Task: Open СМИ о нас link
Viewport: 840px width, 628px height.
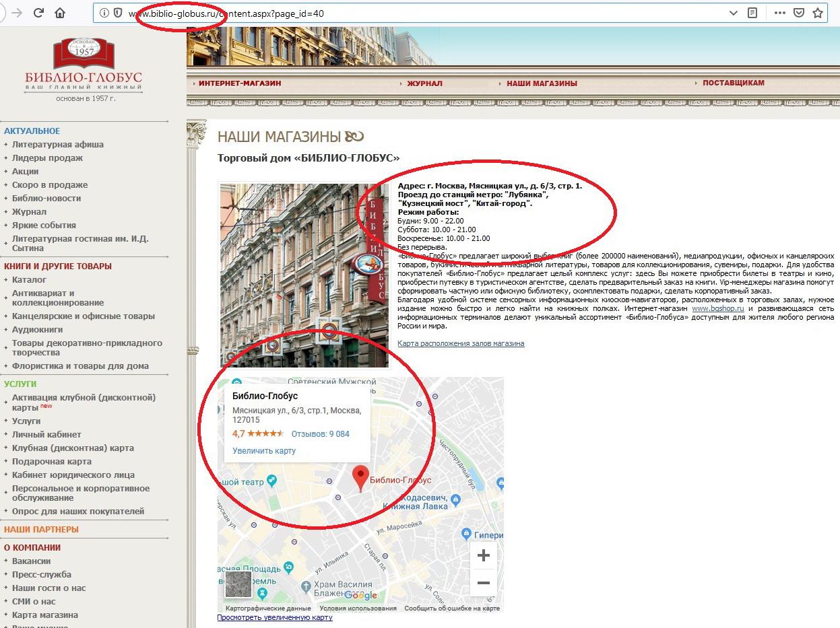Action: click(34, 601)
